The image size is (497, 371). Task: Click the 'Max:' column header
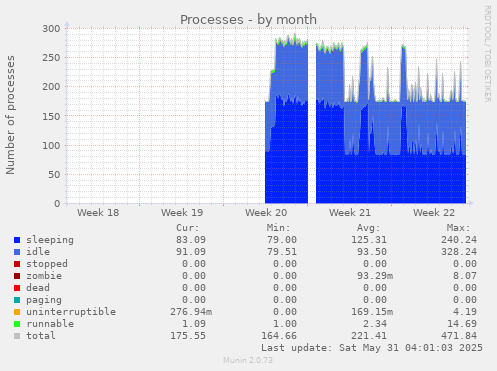tap(458, 228)
